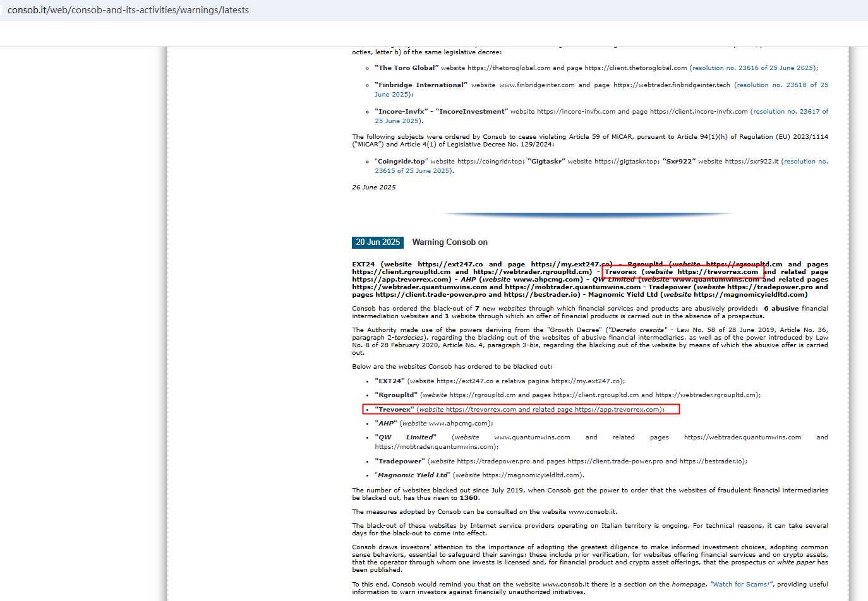Open resolution no. 23616 link
The height and width of the screenshot is (601, 868).
[x=753, y=68]
